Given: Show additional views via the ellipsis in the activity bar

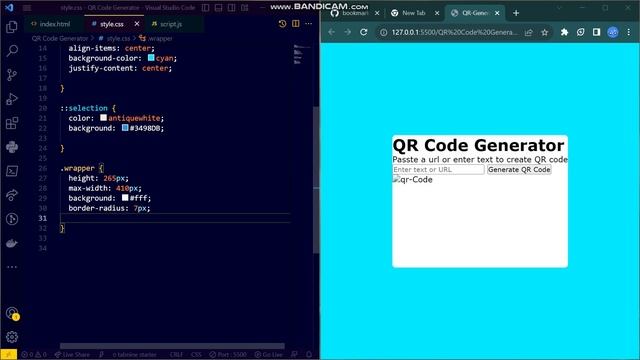Looking at the screenshot, I should coord(12,267).
